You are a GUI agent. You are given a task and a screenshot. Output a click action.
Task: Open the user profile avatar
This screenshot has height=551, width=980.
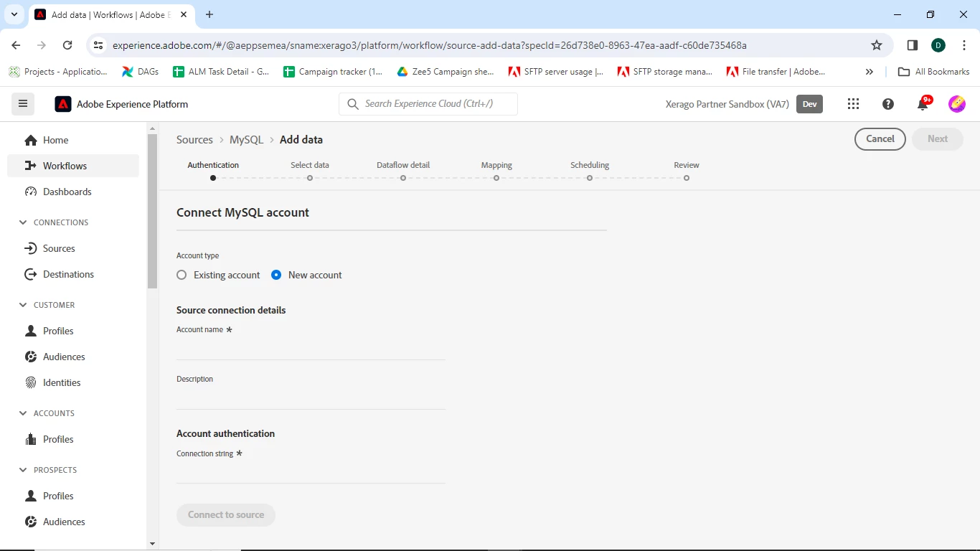[x=957, y=104]
